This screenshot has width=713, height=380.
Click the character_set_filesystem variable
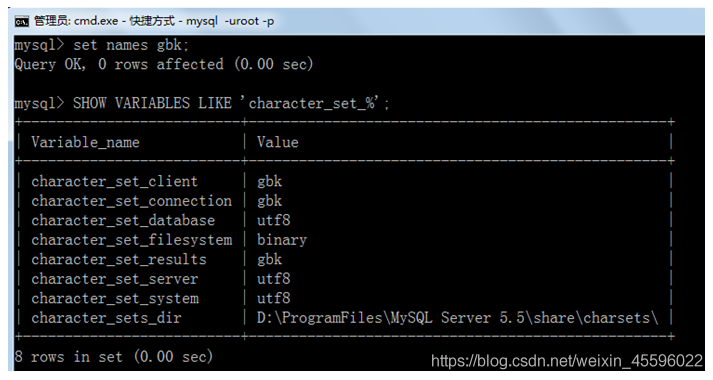131,240
